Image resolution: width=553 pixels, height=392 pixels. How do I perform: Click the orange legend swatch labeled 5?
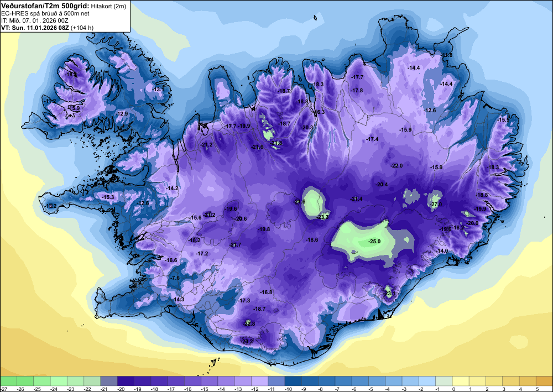(545, 381)
